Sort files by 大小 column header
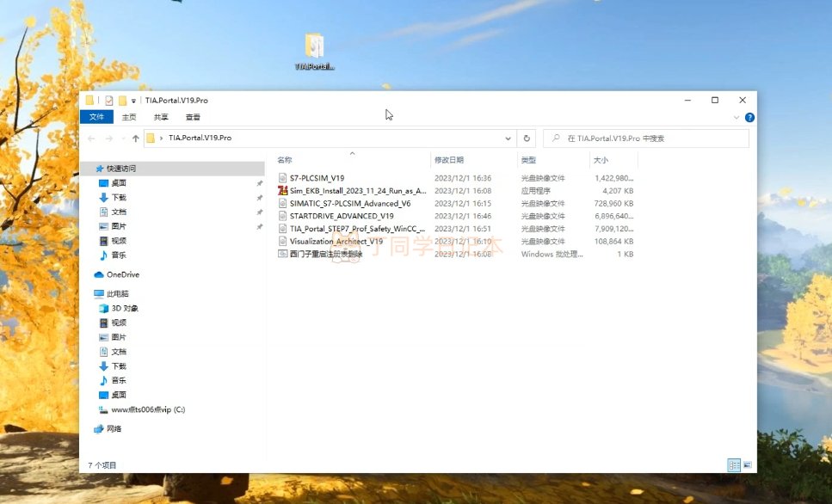This screenshot has width=832, height=504. [x=600, y=160]
